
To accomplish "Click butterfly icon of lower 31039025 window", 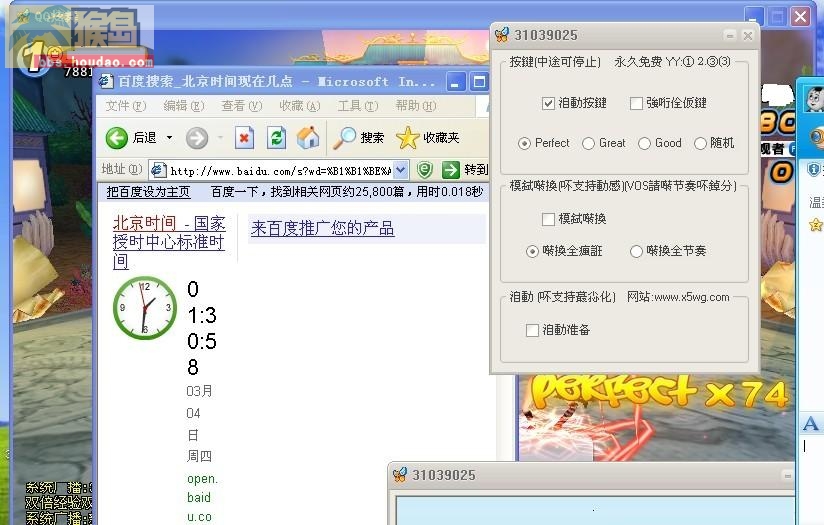I will click(400, 475).
